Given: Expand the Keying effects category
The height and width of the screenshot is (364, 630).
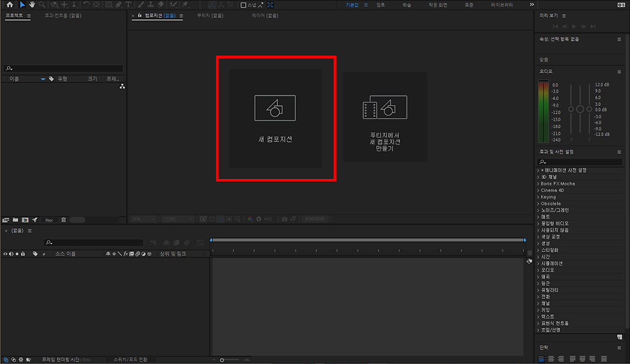Looking at the screenshot, I should (548, 197).
